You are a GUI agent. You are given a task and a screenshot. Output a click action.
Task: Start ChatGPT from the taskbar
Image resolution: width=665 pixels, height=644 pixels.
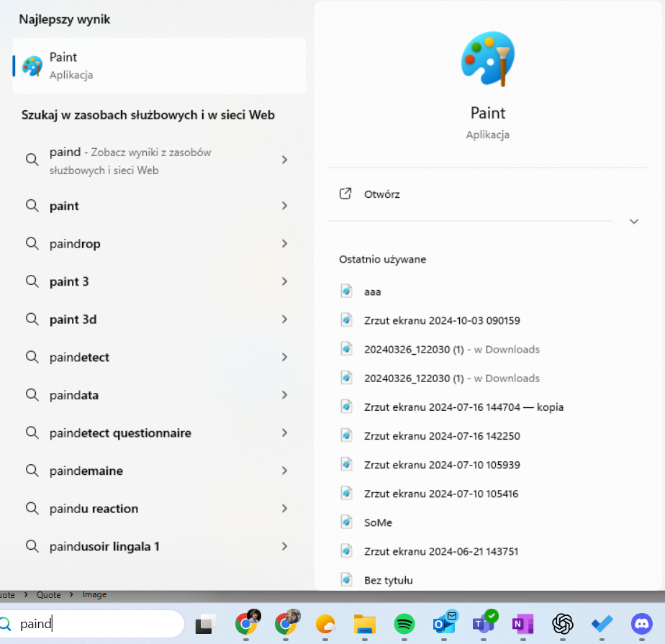(562, 625)
